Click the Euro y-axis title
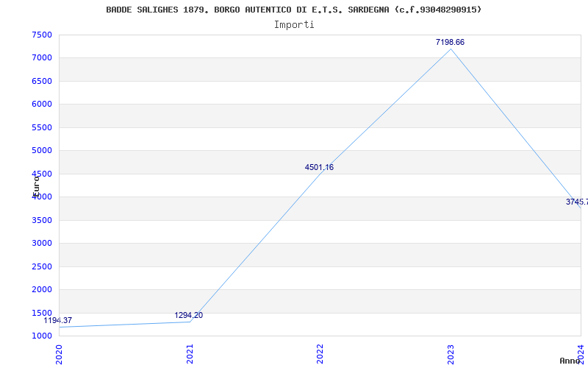Screen dimensions: 588x368 (x=36, y=186)
